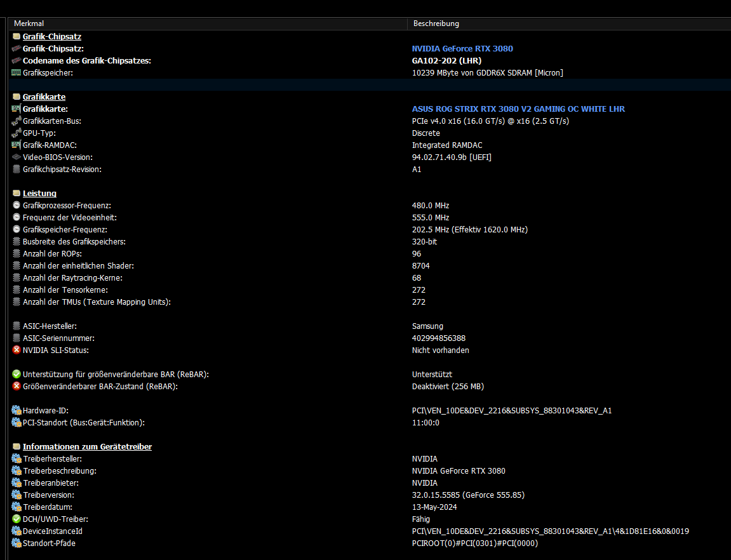
Task: Select the PCIROOT(0)#PCI(0301)#PCI(0000) path
Action: pyautogui.click(x=474, y=543)
